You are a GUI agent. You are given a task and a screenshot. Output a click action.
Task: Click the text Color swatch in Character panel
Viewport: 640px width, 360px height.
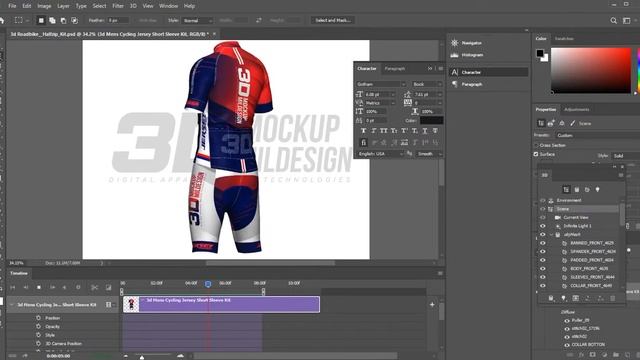[x=431, y=120]
